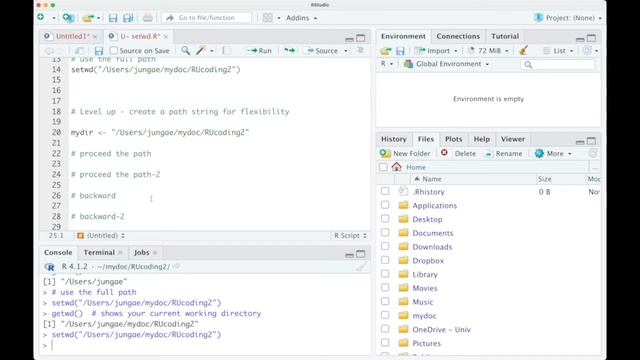Check the Dropbox folder checkbox
This screenshot has width=640, height=360.
(385, 260)
